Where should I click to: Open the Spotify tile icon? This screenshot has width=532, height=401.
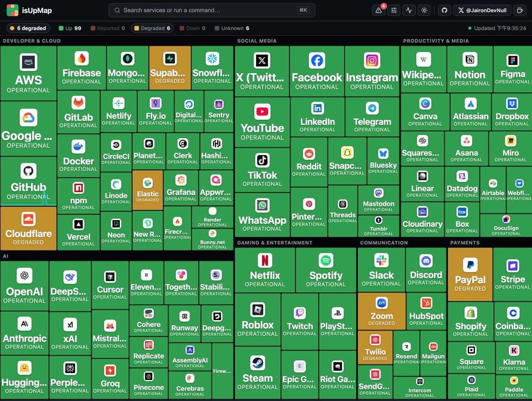coord(326,260)
